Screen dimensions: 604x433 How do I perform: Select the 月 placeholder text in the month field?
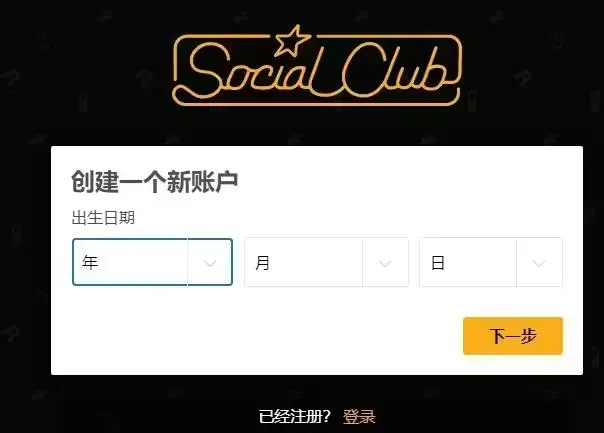pos(262,263)
